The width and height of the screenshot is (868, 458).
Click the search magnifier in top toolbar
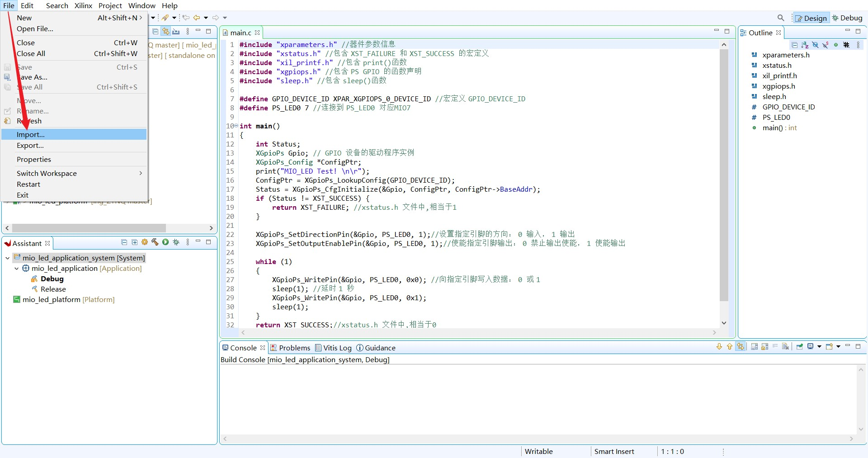pyautogui.click(x=781, y=18)
